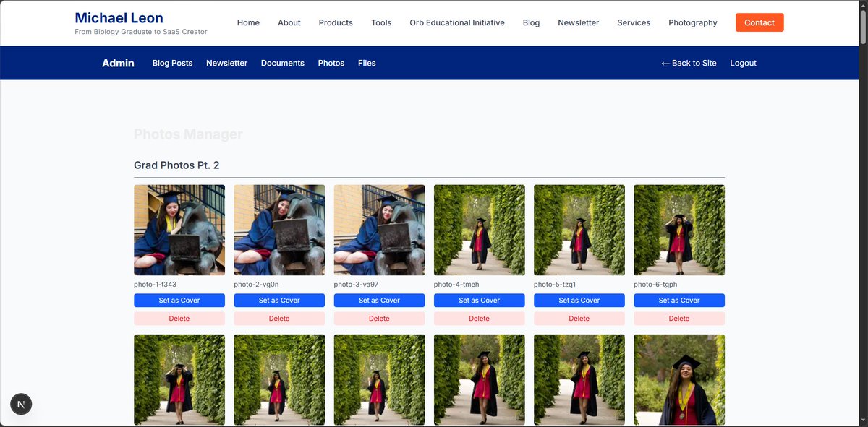Click the Michael Leon site title
The width and height of the screenshot is (868, 427).
119,18
